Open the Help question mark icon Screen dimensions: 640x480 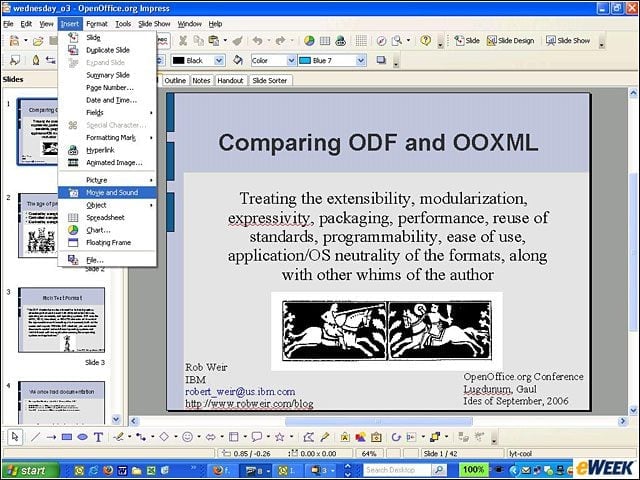[x=425, y=40]
